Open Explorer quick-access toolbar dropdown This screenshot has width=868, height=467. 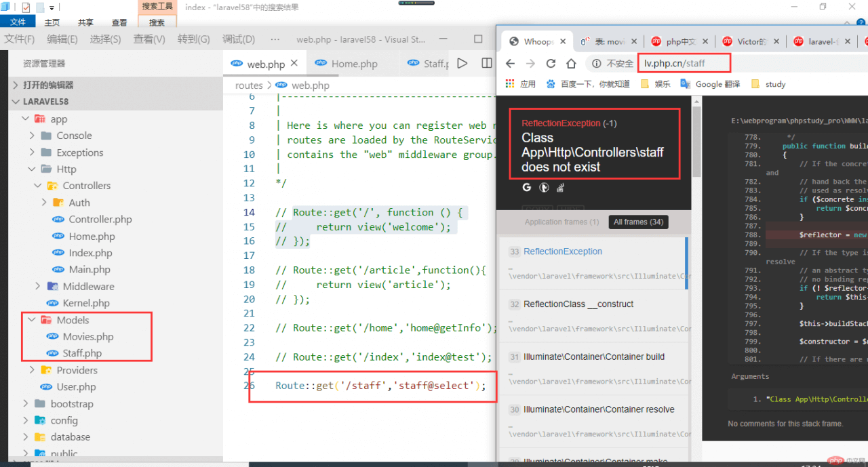tap(53, 7)
